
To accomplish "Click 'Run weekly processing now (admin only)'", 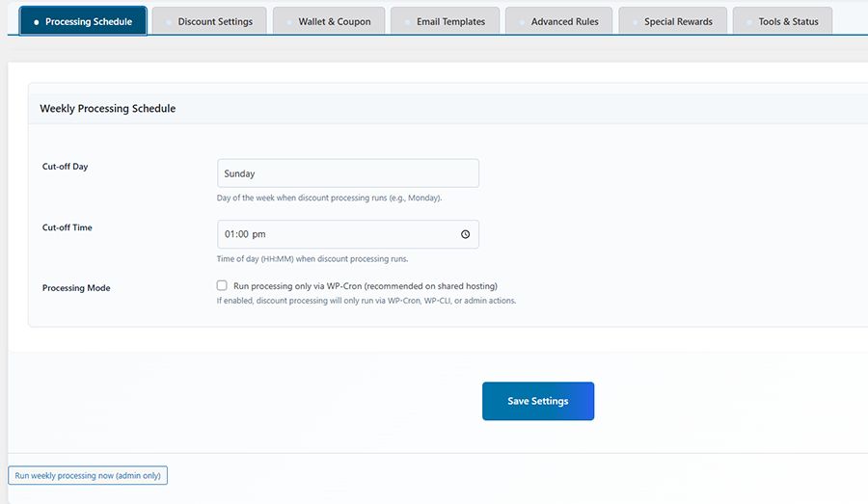I will [x=89, y=475].
